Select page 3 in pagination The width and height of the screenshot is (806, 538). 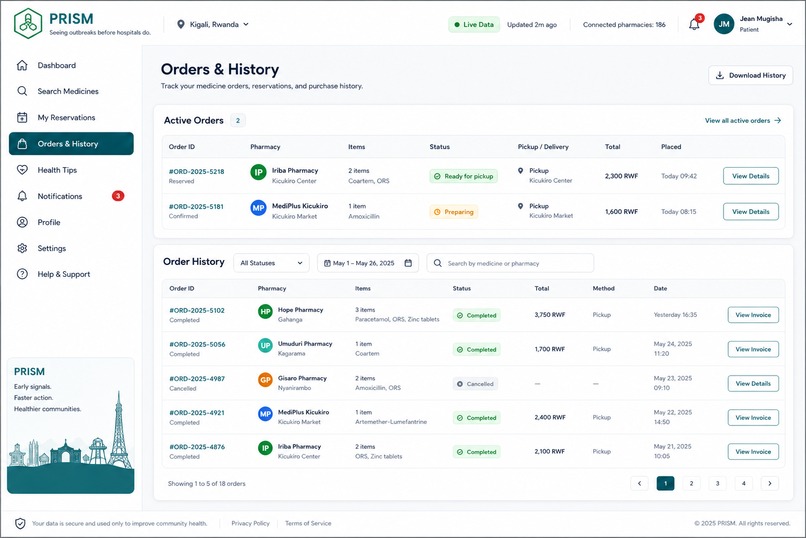pos(718,483)
